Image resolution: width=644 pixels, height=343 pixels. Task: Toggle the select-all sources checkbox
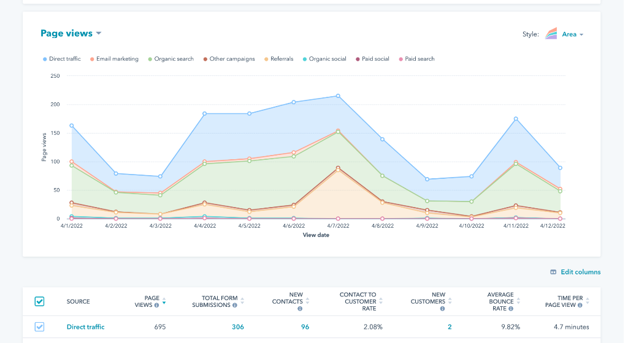[39, 301]
